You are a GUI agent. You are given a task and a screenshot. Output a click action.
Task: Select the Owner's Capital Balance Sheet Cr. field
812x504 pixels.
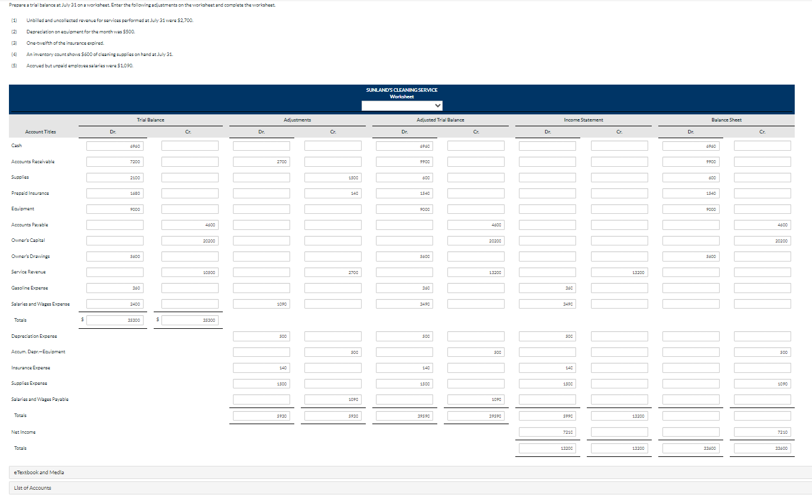click(x=762, y=240)
